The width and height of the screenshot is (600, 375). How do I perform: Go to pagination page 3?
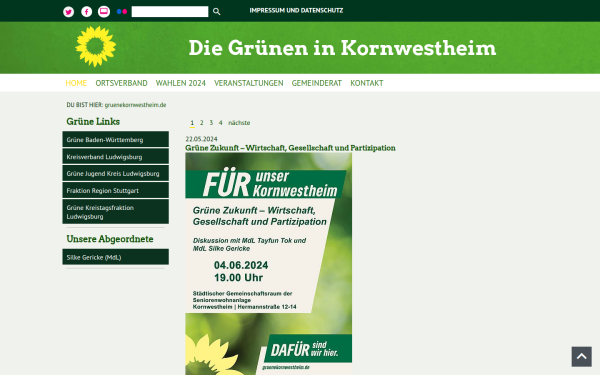pos(211,123)
